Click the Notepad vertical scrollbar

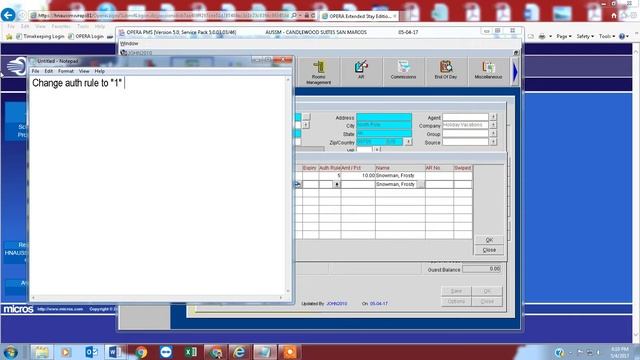(288, 185)
